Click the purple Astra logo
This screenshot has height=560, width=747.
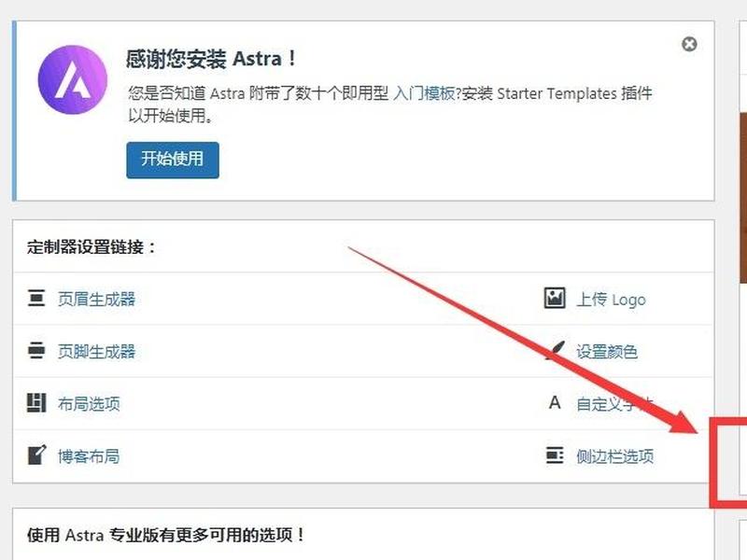click(x=73, y=79)
